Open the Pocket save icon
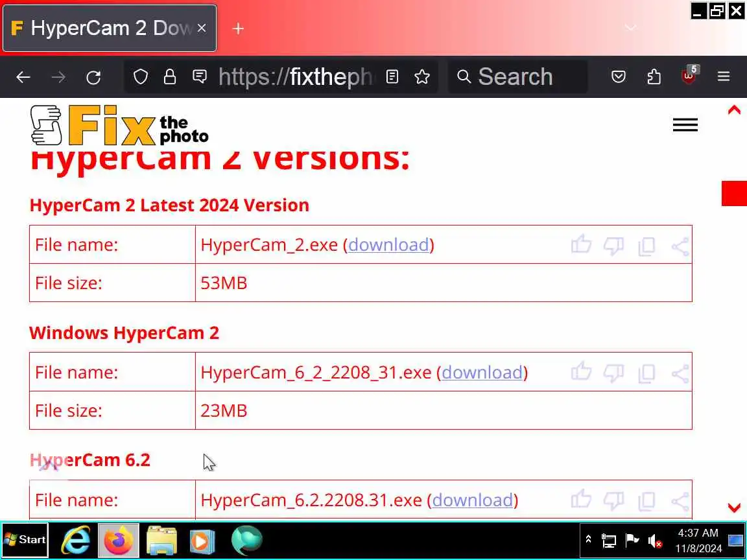This screenshot has height=560, width=747. pyautogui.click(x=619, y=76)
